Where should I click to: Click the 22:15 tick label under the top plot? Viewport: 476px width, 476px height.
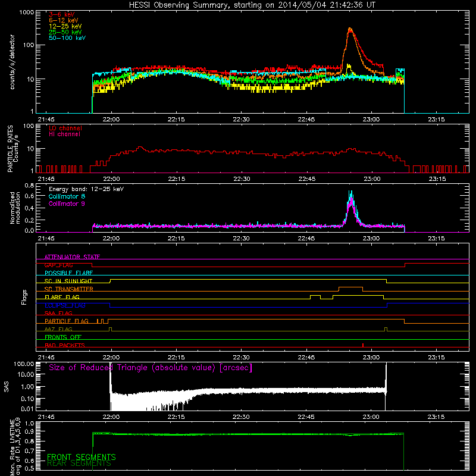(x=176, y=120)
